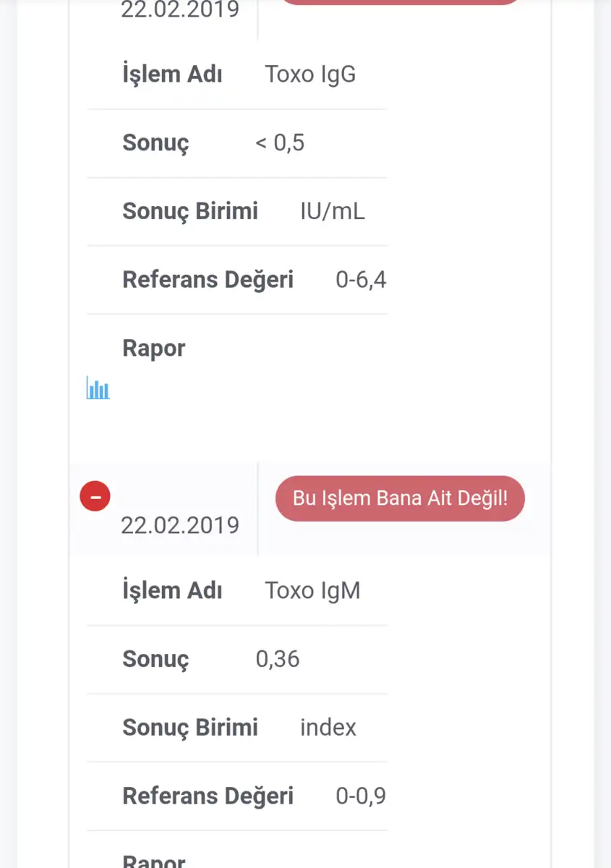Click the reference value 0-0,9
The height and width of the screenshot is (868, 611).
(361, 796)
